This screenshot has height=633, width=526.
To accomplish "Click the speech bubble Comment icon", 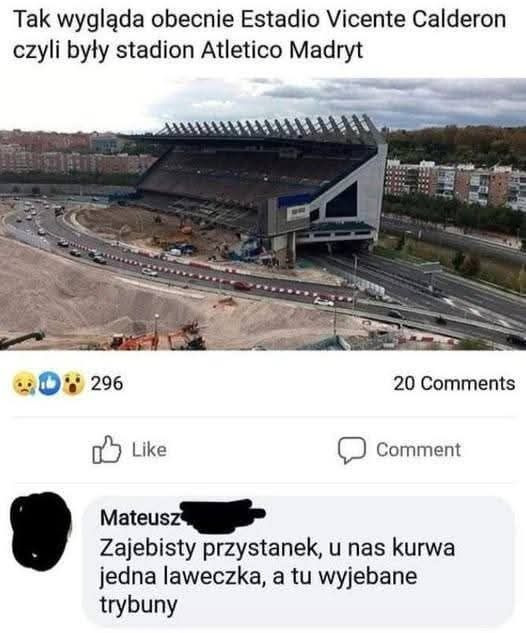I will click(x=352, y=450).
